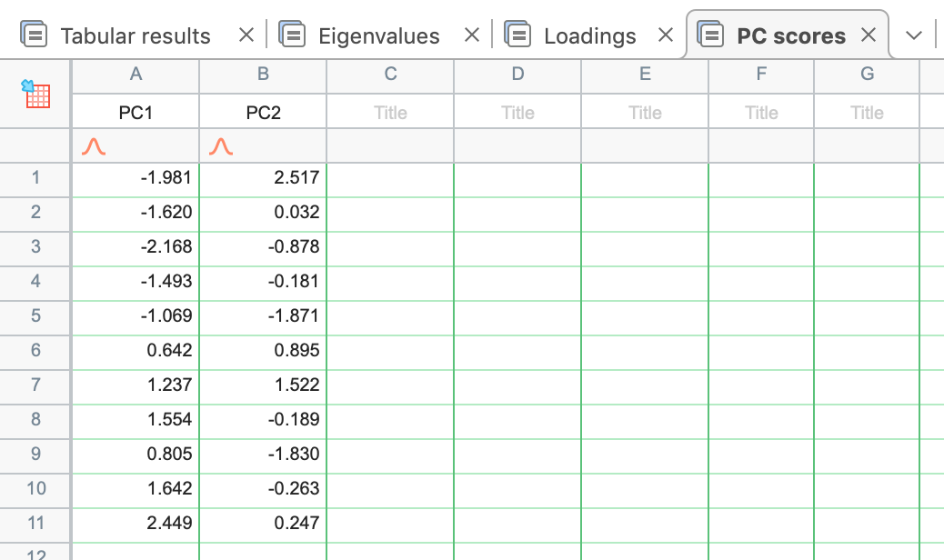944x560 pixels.
Task: Close the Eigenvalues tab
Action: click(471, 35)
